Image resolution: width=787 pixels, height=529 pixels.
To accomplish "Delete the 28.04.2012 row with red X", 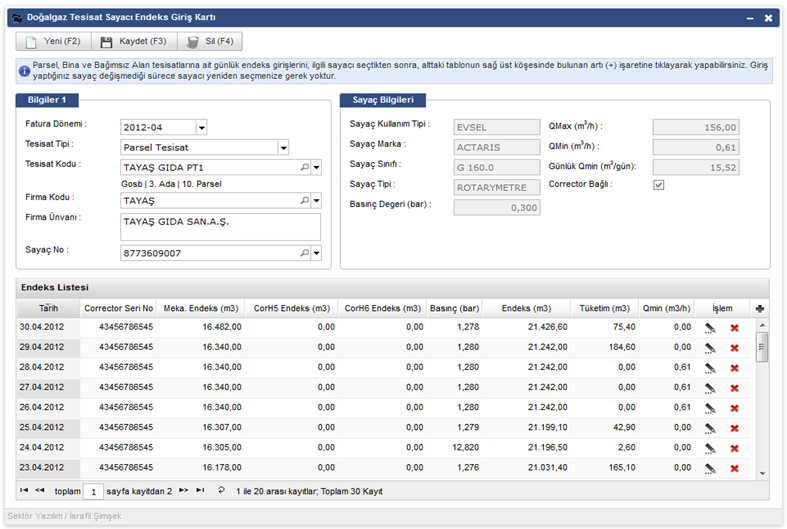I will (734, 368).
